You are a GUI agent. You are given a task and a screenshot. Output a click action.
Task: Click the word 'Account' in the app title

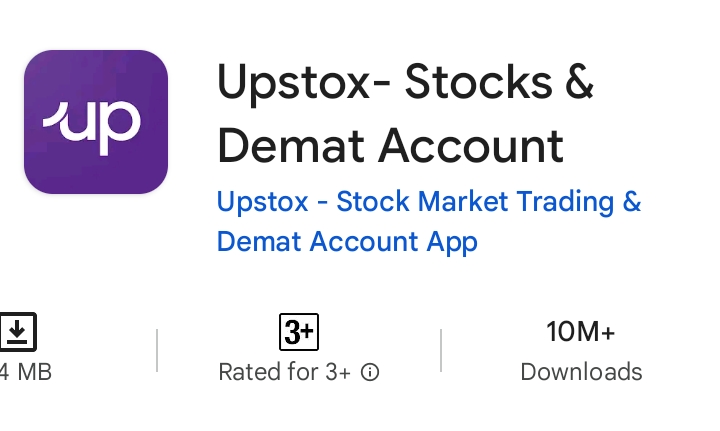click(471, 147)
